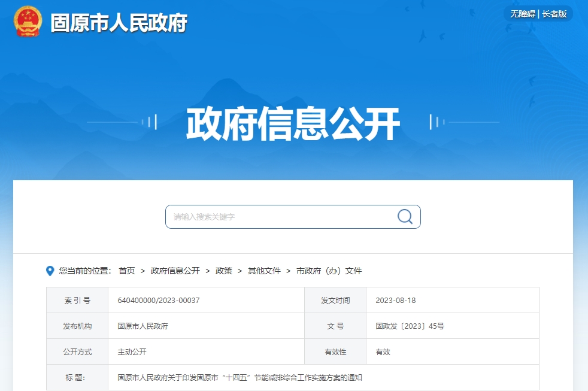Go to 首页 in the breadcrumb

pos(126,271)
